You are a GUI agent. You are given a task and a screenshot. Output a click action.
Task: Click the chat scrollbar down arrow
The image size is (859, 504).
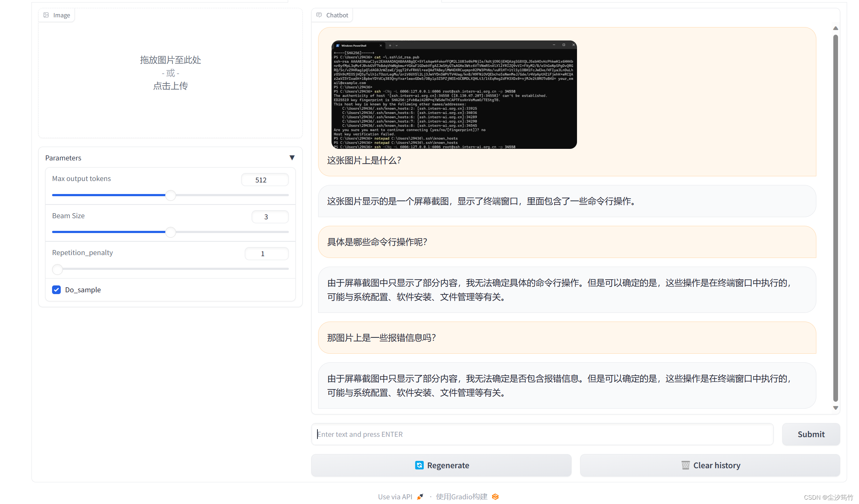(835, 408)
